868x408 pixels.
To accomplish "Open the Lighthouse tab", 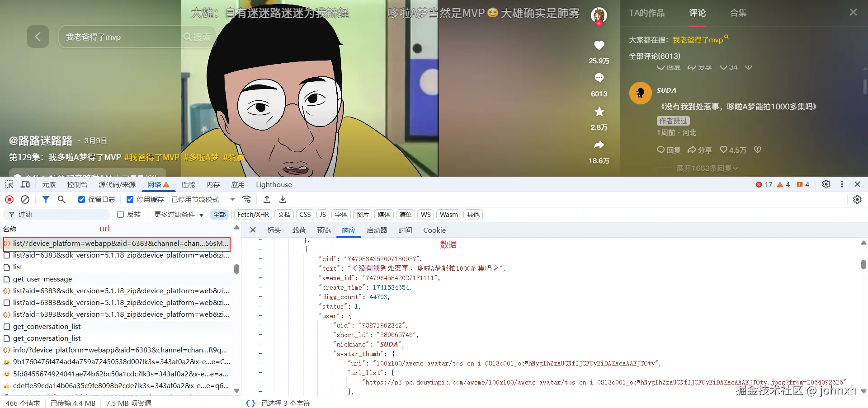I will coord(274,184).
